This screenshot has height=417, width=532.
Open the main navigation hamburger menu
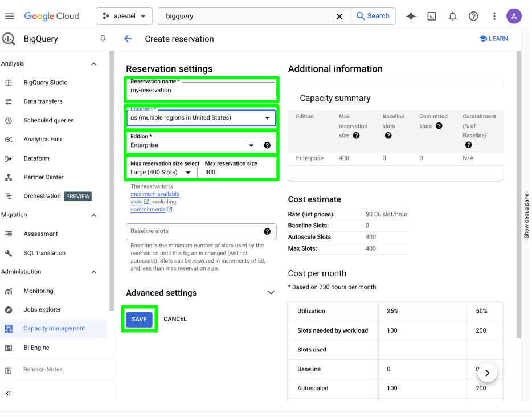10,16
